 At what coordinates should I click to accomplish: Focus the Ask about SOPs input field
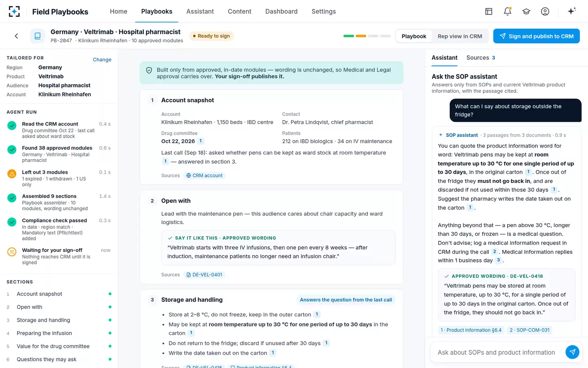(x=496, y=352)
